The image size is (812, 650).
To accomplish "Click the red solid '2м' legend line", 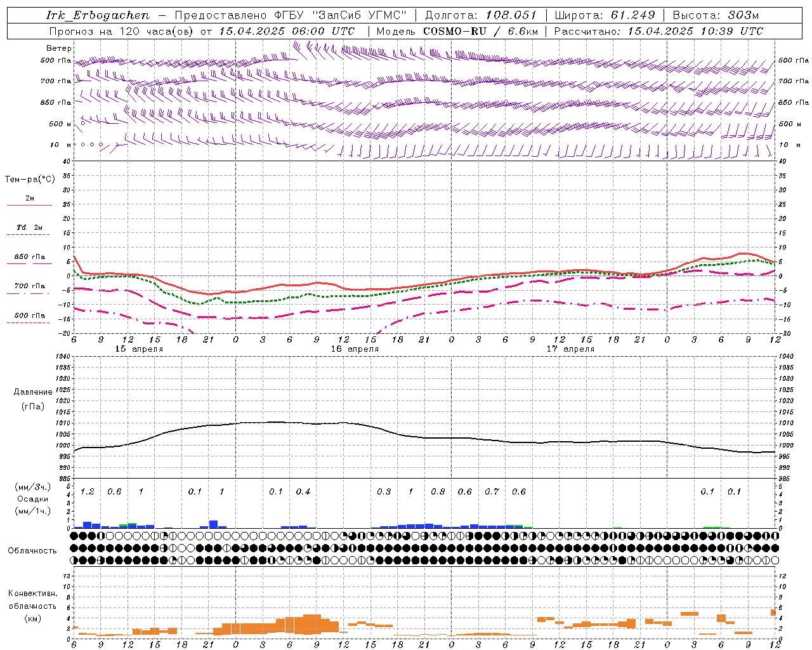I will pos(29,205).
